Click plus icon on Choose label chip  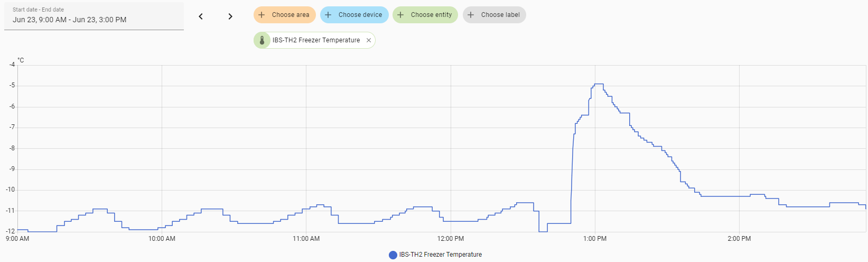(x=471, y=15)
